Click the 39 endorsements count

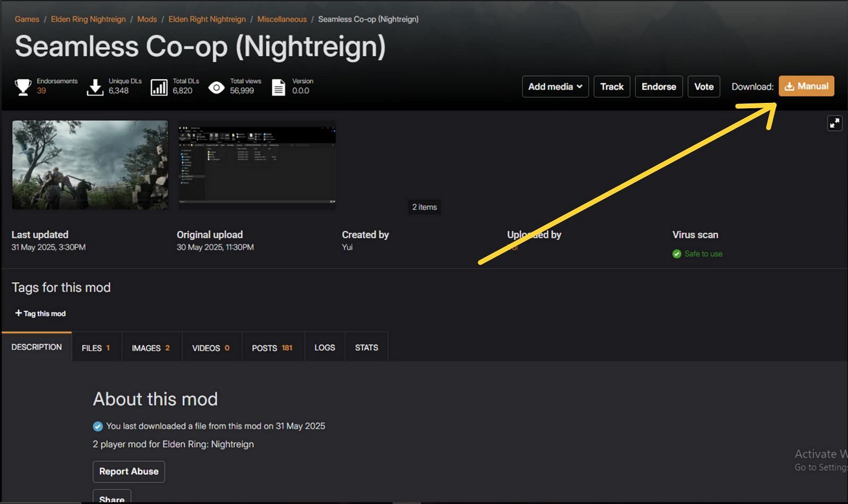click(x=41, y=91)
